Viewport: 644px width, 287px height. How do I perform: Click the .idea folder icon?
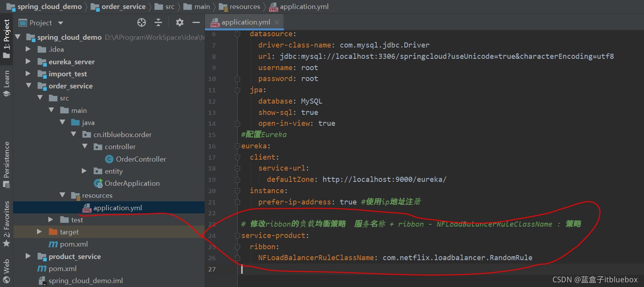(x=42, y=49)
